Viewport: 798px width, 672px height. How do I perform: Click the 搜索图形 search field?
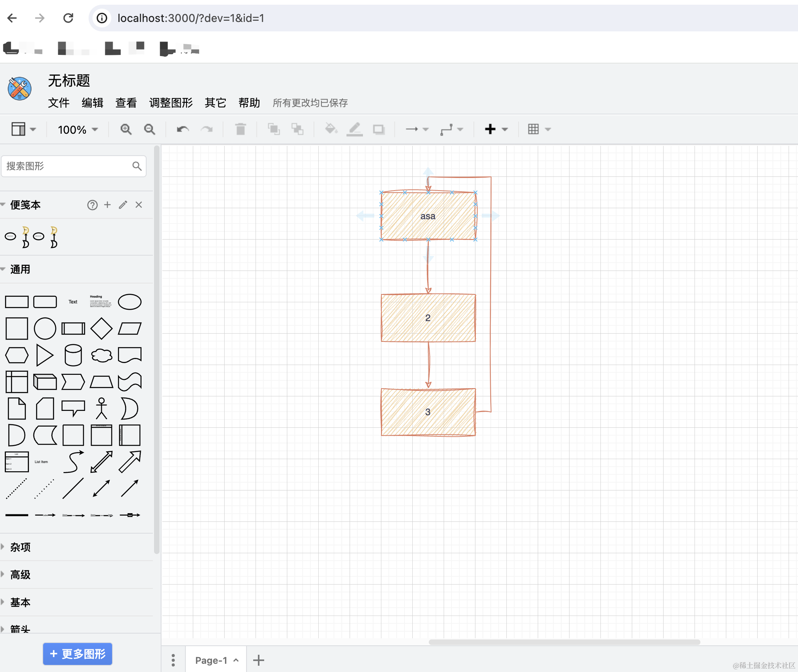(x=67, y=166)
